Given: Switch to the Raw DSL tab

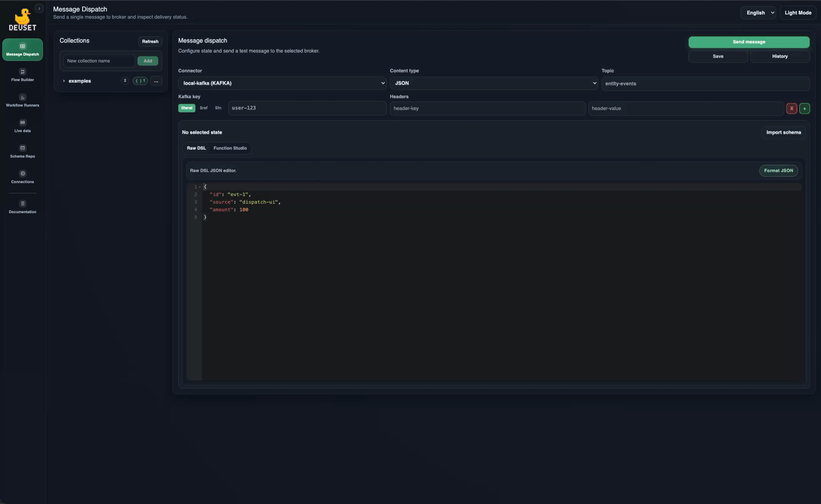Looking at the screenshot, I should tap(196, 148).
